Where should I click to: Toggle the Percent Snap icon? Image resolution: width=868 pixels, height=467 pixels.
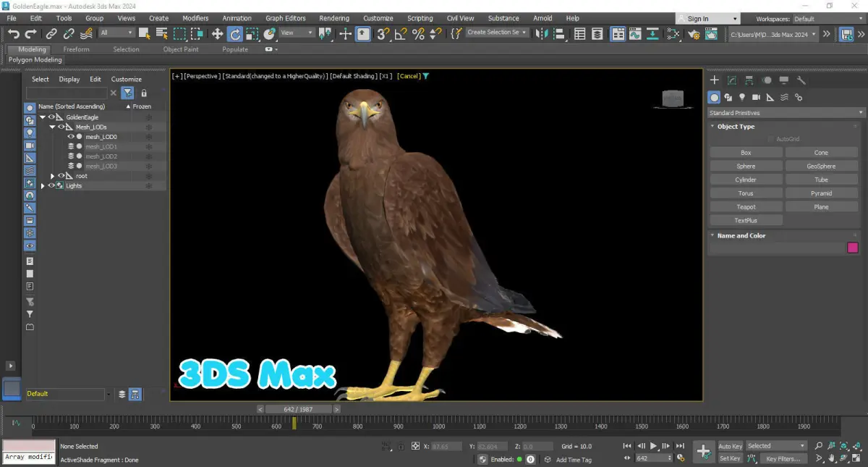click(x=418, y=33)
